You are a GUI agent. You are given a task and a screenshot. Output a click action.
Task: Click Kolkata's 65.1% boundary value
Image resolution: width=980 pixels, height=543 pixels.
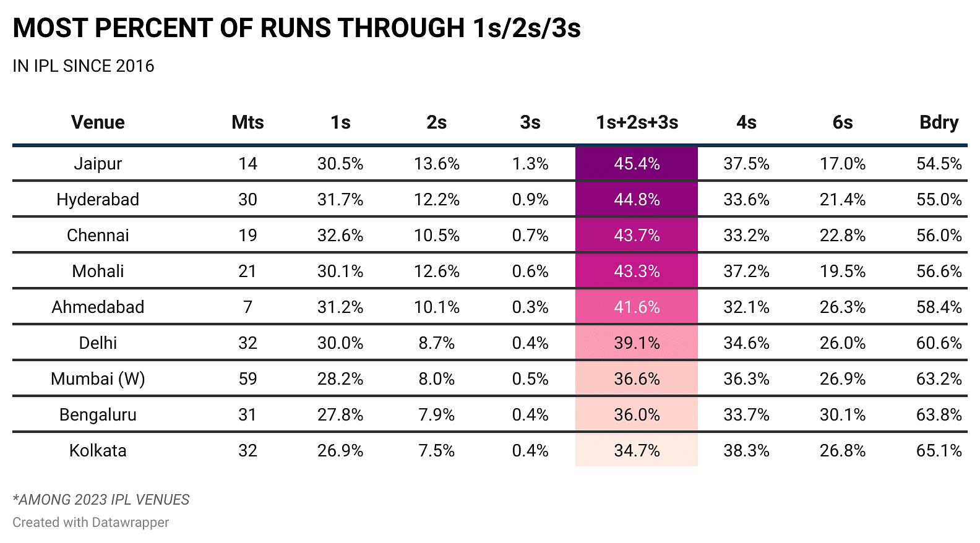(x=939, y=451)
